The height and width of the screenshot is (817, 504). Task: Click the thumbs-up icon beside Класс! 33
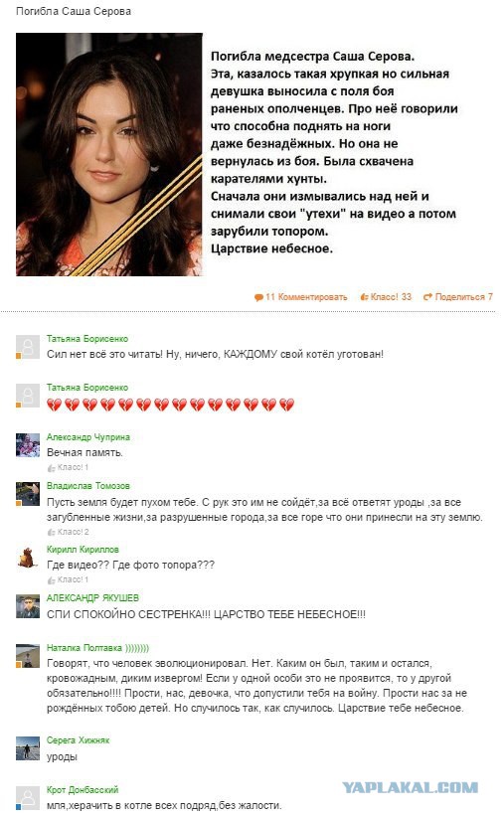(364, 297)
